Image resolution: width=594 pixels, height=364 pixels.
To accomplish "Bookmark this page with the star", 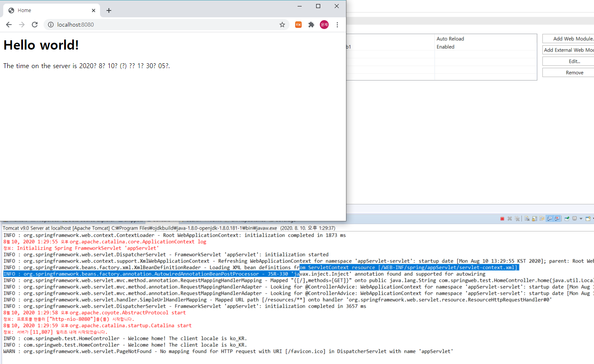I will pyautogui.click(x=282, y=25).
